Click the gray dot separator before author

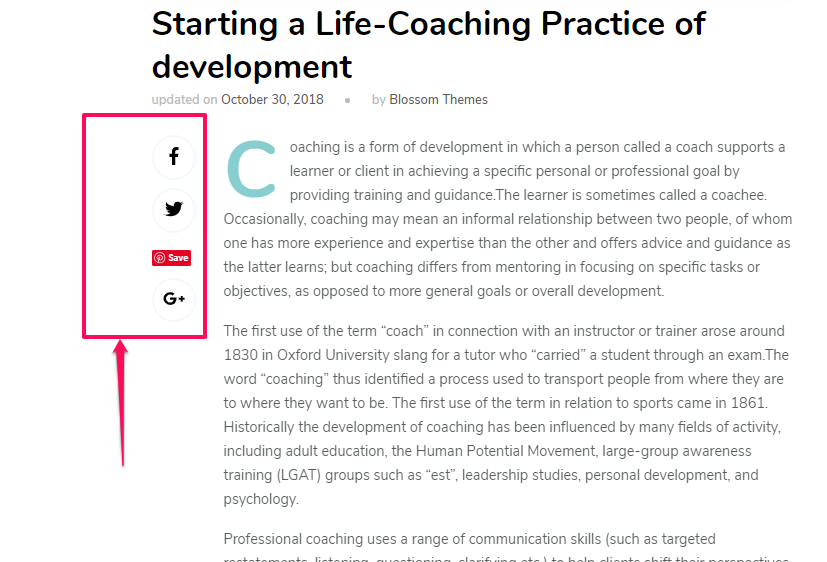[x=347, y=100]
